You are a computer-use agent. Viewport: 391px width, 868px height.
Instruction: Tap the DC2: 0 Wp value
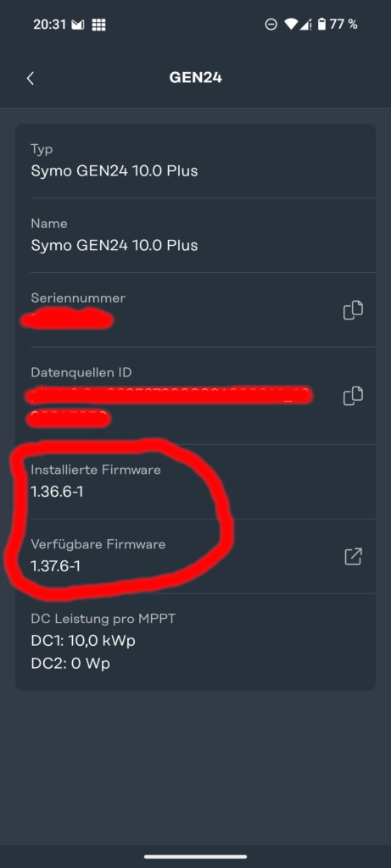tap(70, 663)
